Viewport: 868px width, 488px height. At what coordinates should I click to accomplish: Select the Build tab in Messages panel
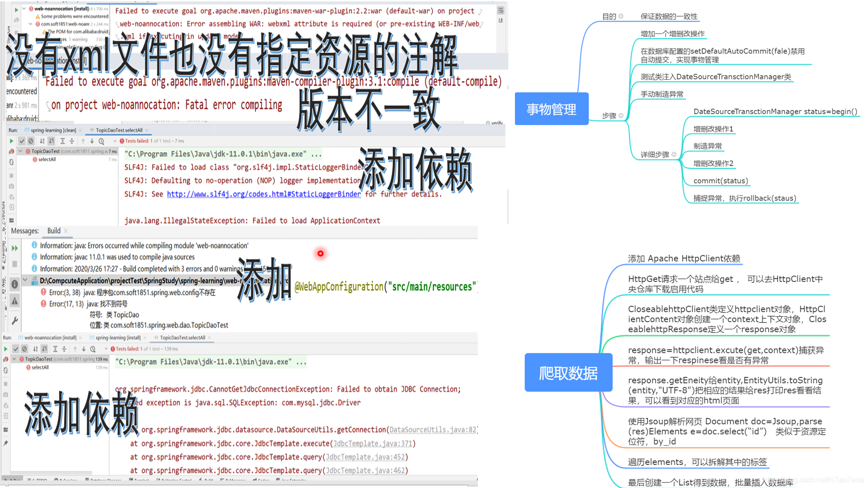pos(53,231)
